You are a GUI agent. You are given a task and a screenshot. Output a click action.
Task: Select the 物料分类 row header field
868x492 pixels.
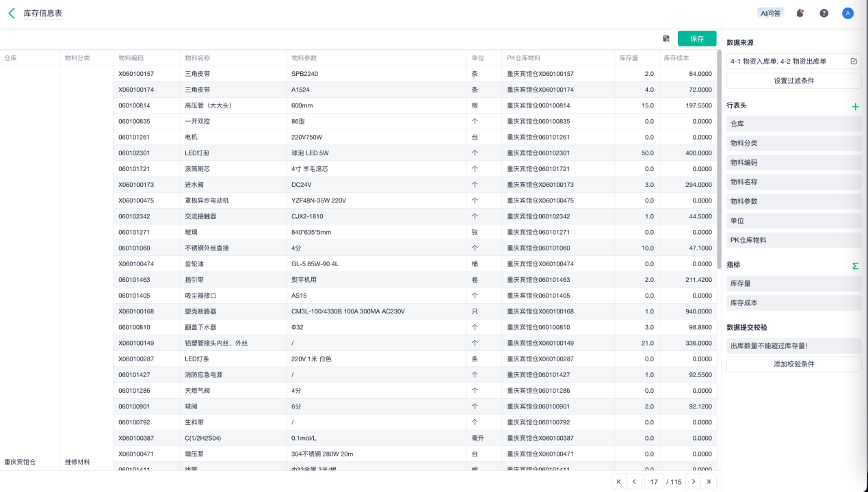pyautogui.click(x=793, y=144)
